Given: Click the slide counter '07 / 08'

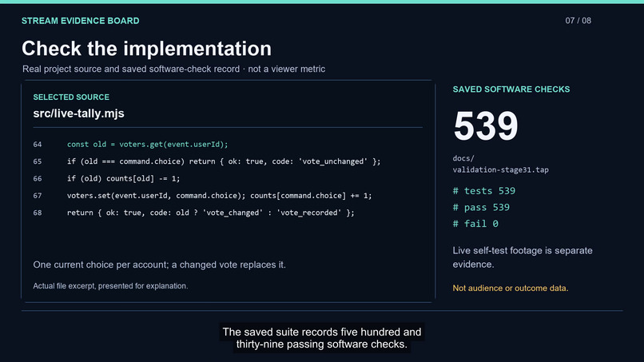Looking at the screenshot, I should 578,21.
